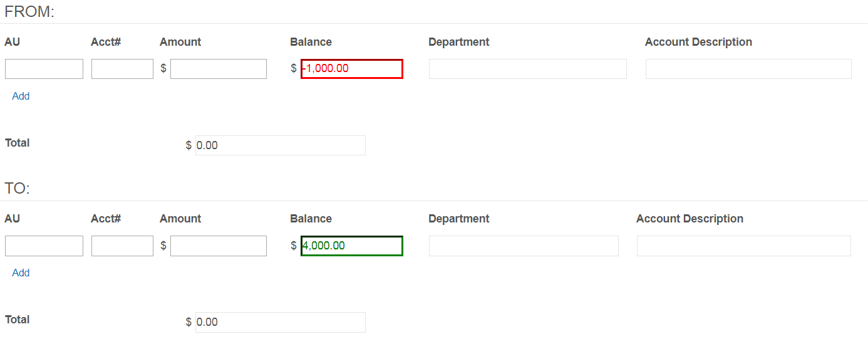
Task: Focus the AU field in TO section
Action: [44, 246]
